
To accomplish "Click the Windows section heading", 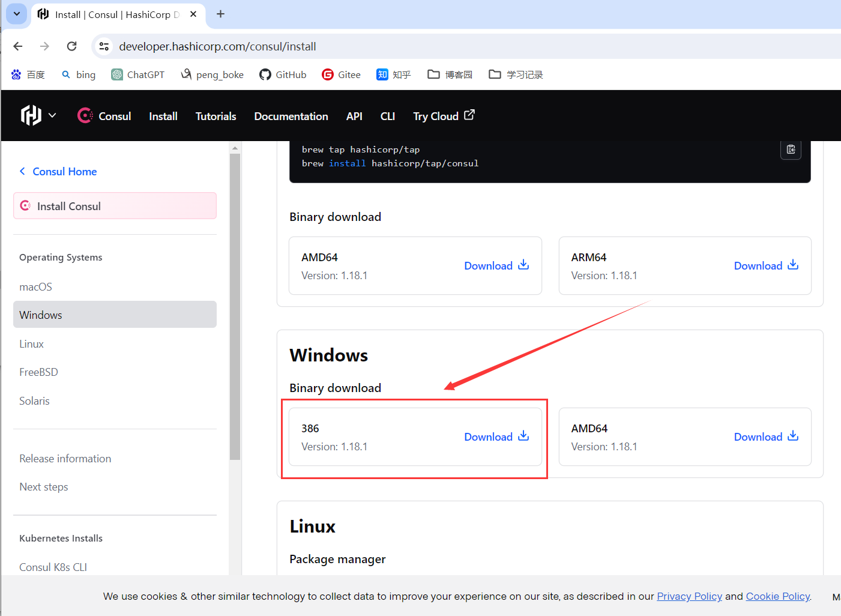I will [328, 355].
